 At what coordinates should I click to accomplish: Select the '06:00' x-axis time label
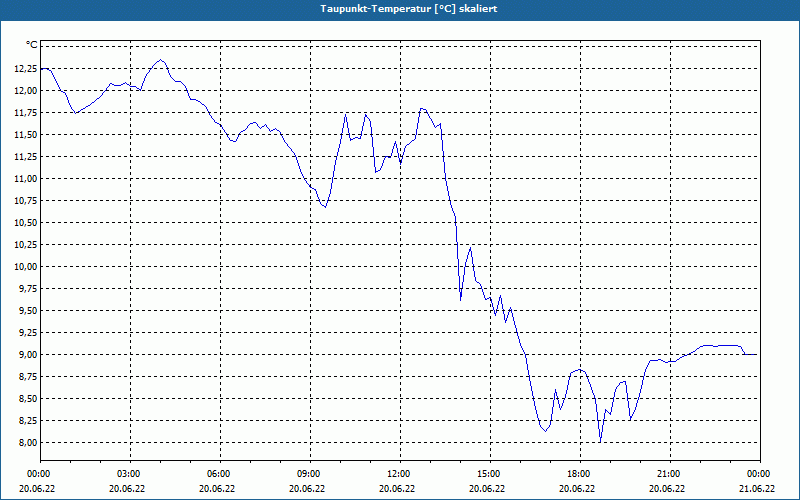click(217, 474)
